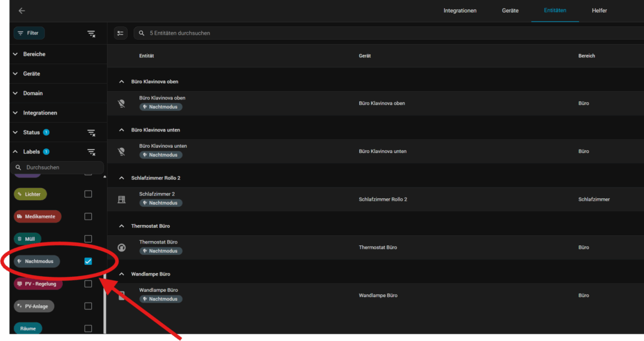
Task: Click the Filter button
Action: point(29,33)
